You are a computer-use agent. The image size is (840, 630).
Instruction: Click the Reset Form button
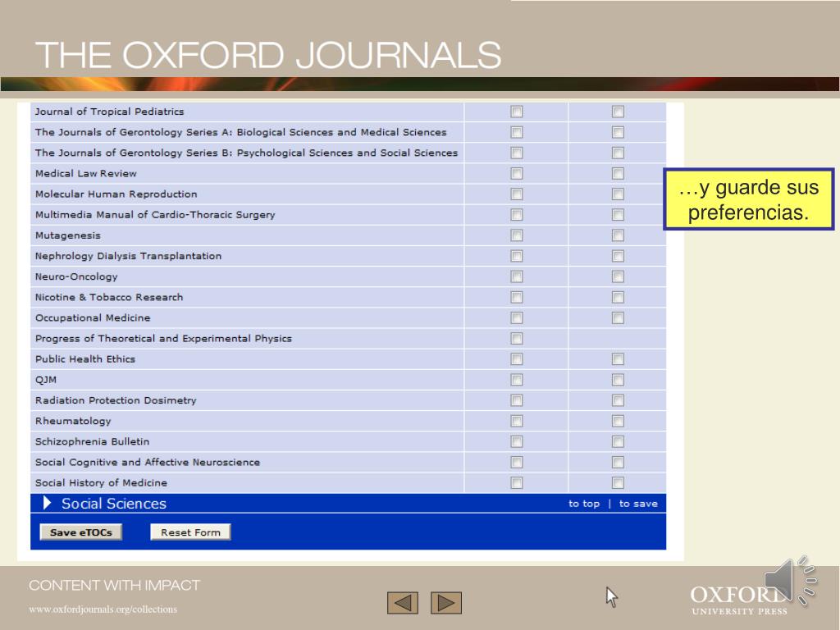tap(190, 532)
